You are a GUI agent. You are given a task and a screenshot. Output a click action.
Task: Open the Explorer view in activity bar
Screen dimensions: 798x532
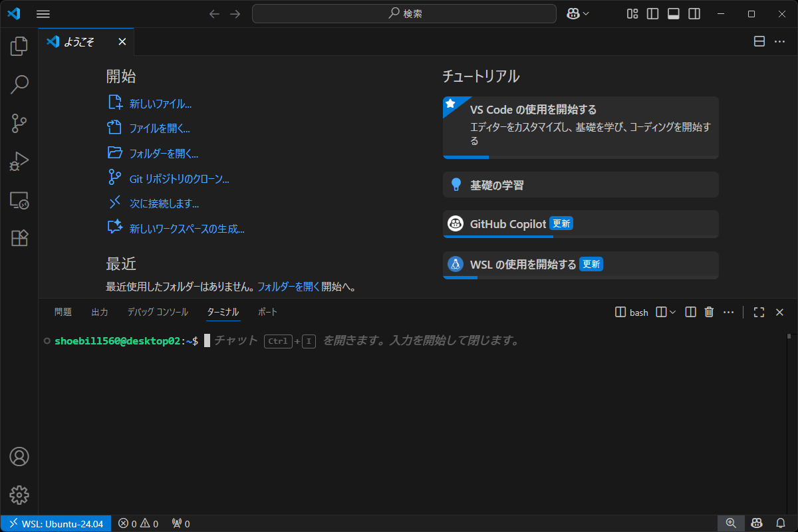tap(19, 46)
